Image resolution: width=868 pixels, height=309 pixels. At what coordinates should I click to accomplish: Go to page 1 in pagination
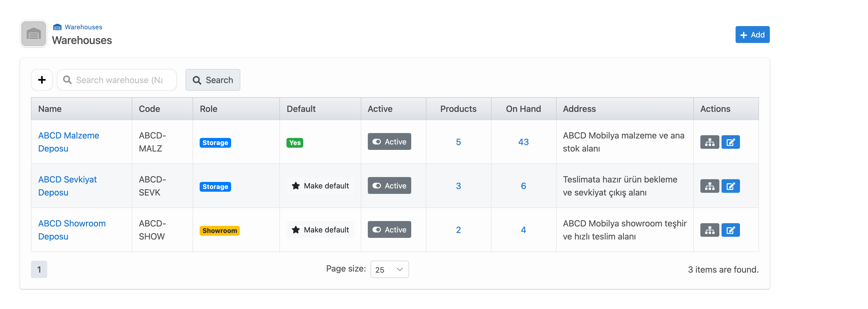pos(39,269)
